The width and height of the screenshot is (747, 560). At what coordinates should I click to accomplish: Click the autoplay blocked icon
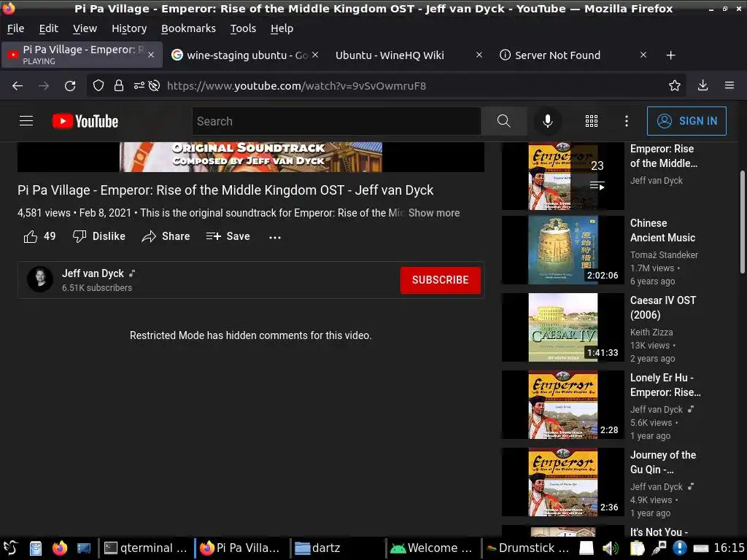(x=154, y=86)
